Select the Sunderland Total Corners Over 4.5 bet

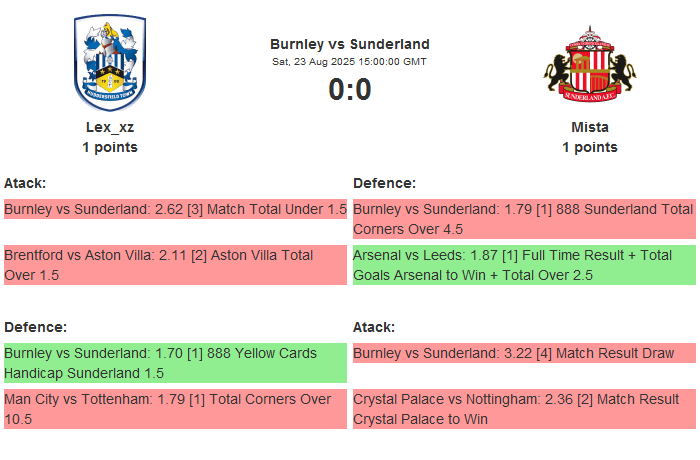(524, 220)
